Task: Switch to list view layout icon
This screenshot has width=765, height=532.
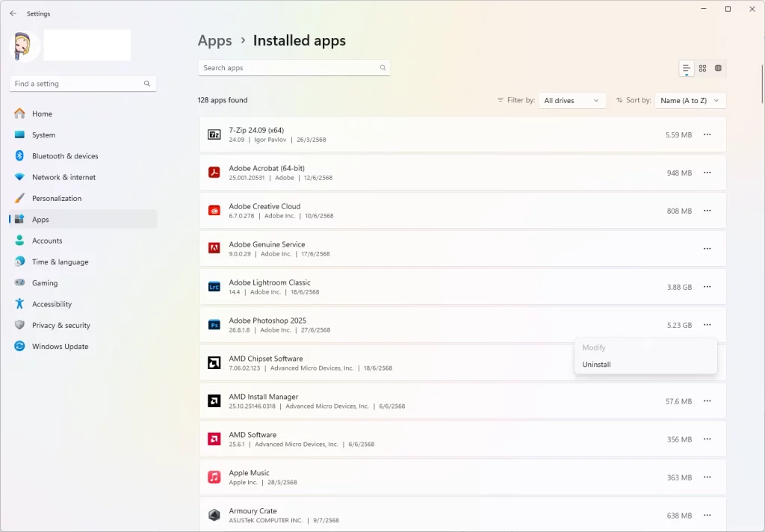Action: 687,68
